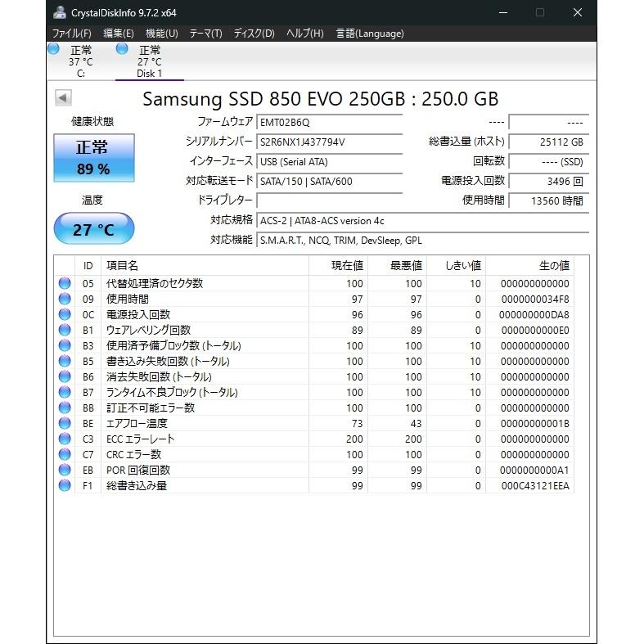Viewport: 644px width, 644px height.
Task: Click the status orb for attribute B7
Action: pyautogui.click(x=65, y=392)
